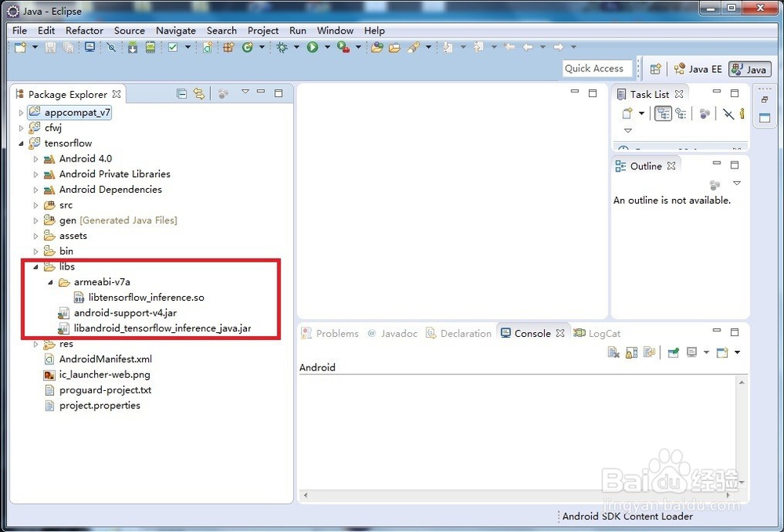The image size is (784, 532).
Task: Toggle Scroll Lock in Console
Action: click(631, 353)
